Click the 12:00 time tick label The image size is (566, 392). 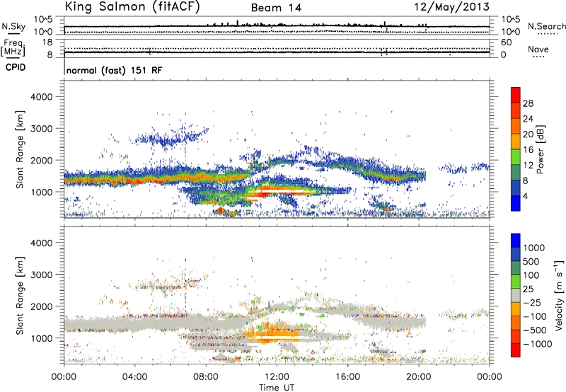(277, 377)
